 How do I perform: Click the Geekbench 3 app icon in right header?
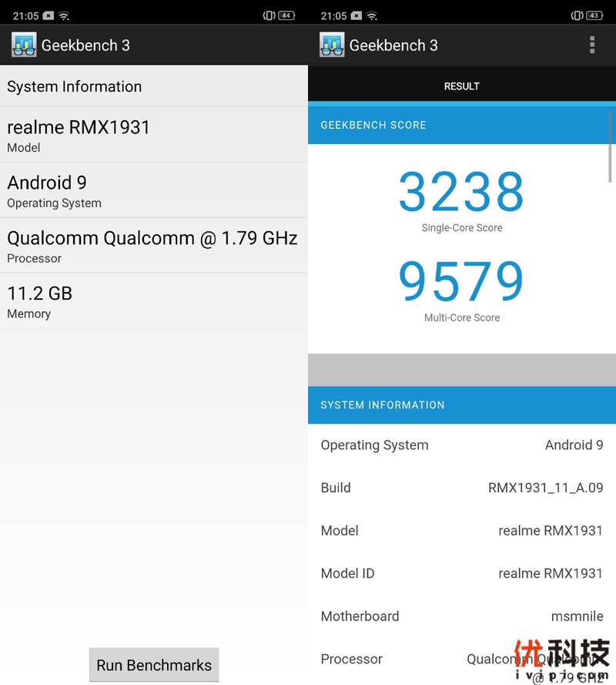pos(332,45)
